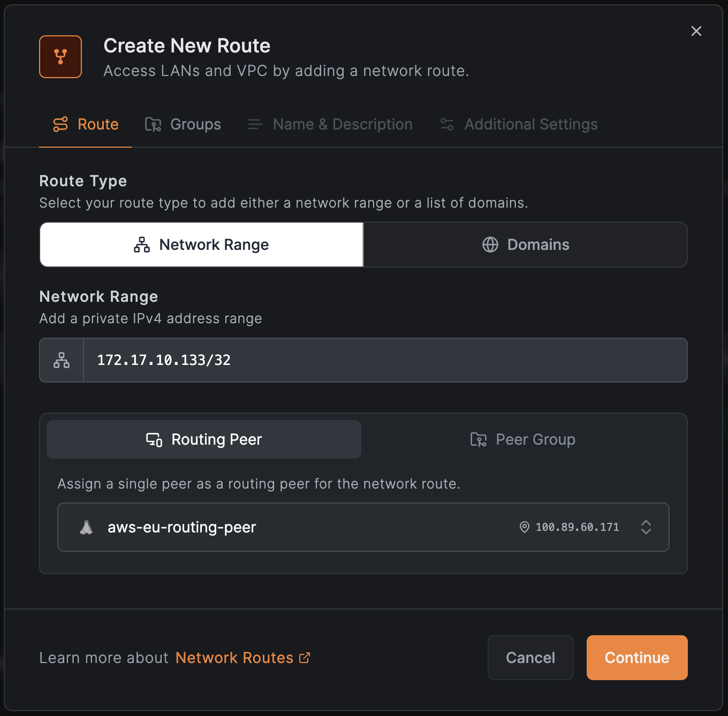The height and width of the screenshot is (716, 728).
Task: Click the Name & Description lines icon
Action: pyautogui.click(x=255, y=124)
